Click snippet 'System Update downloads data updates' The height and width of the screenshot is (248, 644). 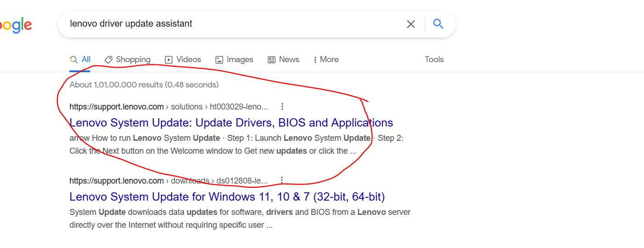[x=143, y=212]
